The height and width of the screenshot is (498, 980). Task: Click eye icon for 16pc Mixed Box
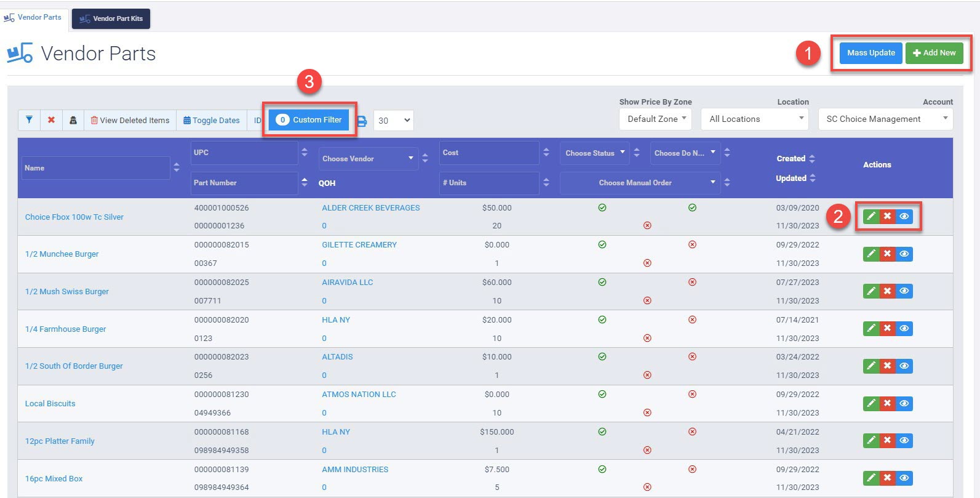point(904,478)
